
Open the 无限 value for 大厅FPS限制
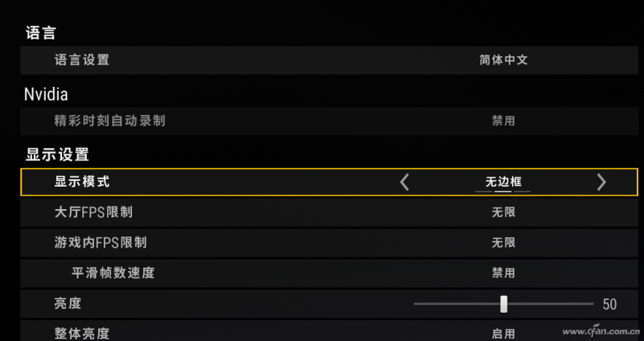(503, 213)
